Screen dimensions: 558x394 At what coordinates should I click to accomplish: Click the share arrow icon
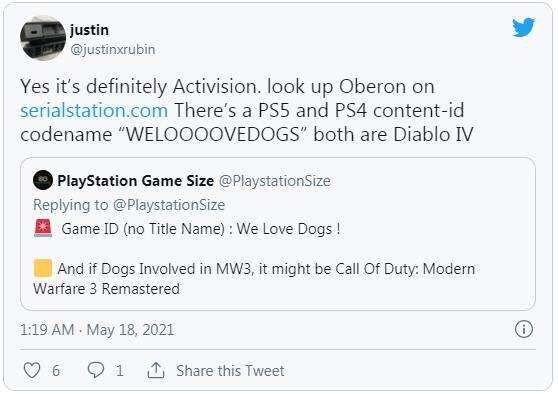(156, 370)
